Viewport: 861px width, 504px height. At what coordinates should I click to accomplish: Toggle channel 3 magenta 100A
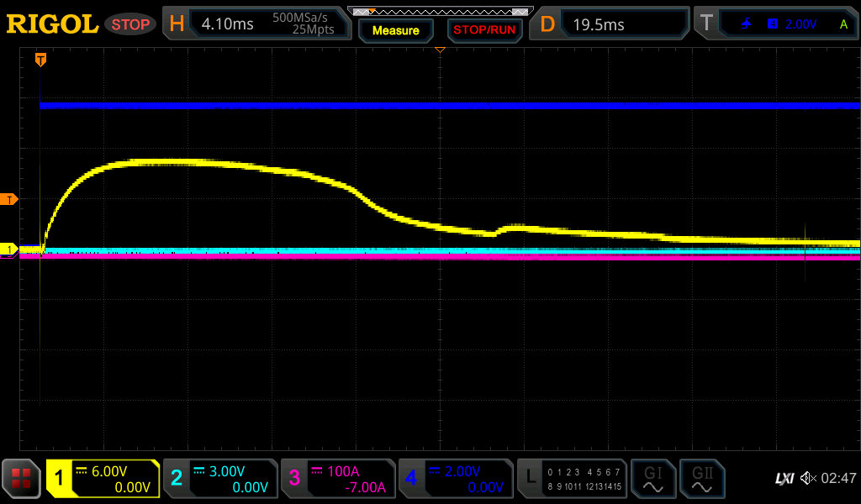[x=337, y=479]
